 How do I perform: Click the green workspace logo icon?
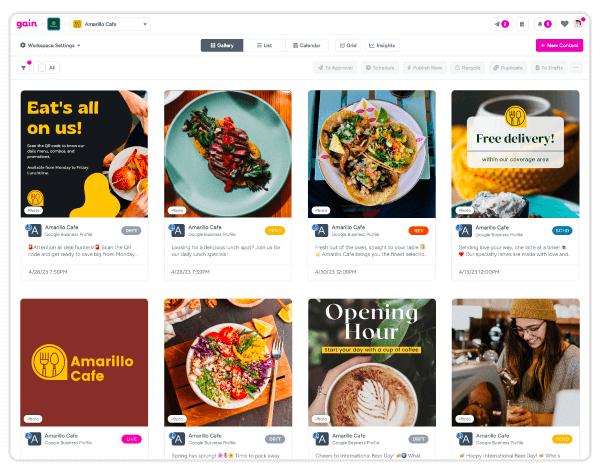pyautogui.click(x=54, y=24)
